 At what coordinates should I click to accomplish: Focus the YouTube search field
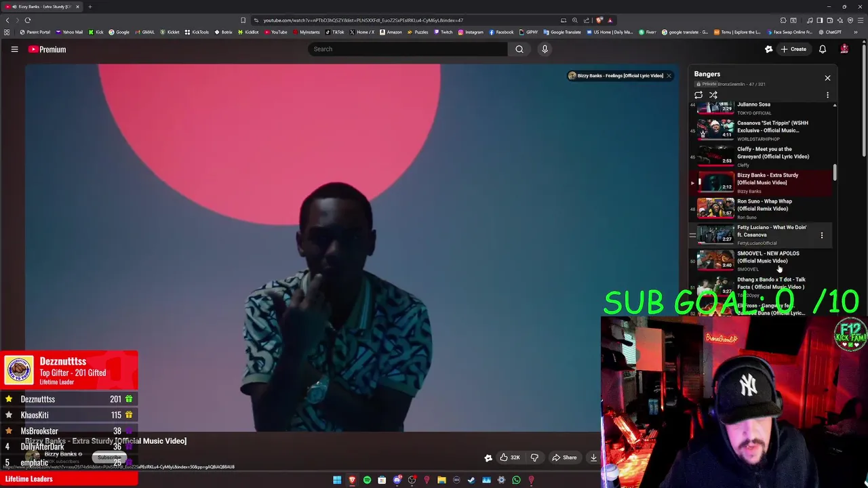408,49
